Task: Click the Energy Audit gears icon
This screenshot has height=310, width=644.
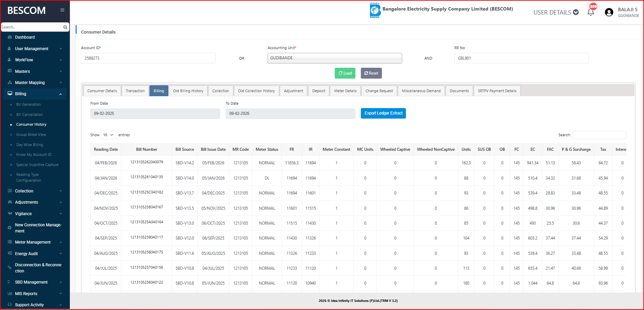Action: (x=10, y=253)
